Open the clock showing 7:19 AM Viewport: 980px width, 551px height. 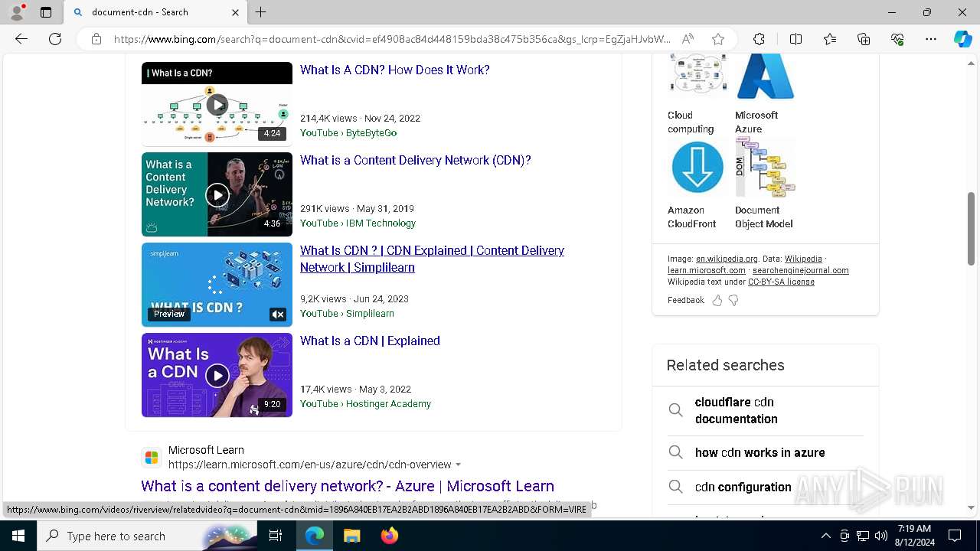tap(914, 536)
